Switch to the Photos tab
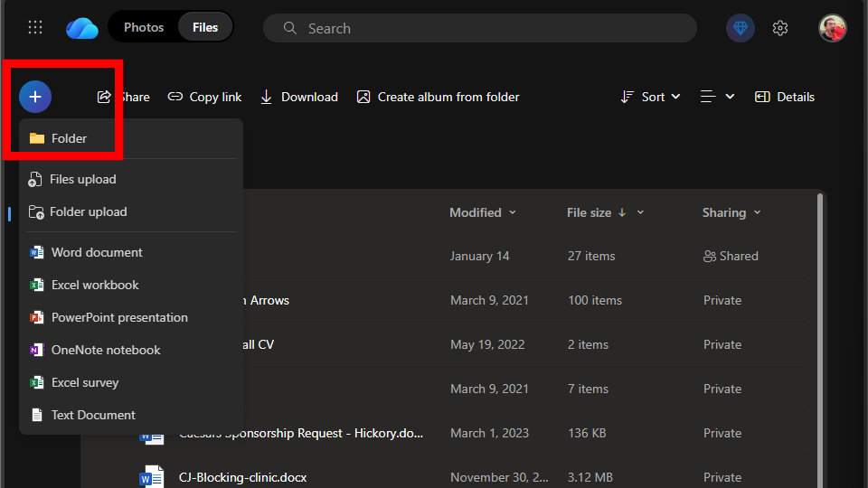Viewport: 868px width, 488px height. [x=144, y=27]
